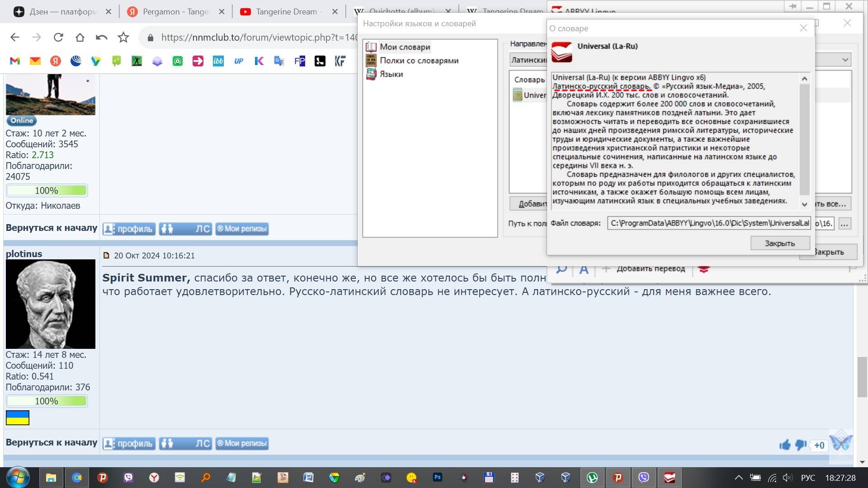Expand the dropdown arrow right of the dictionary dialog
The width and height of the screenshot is (868, 488).
coord(845,60)
